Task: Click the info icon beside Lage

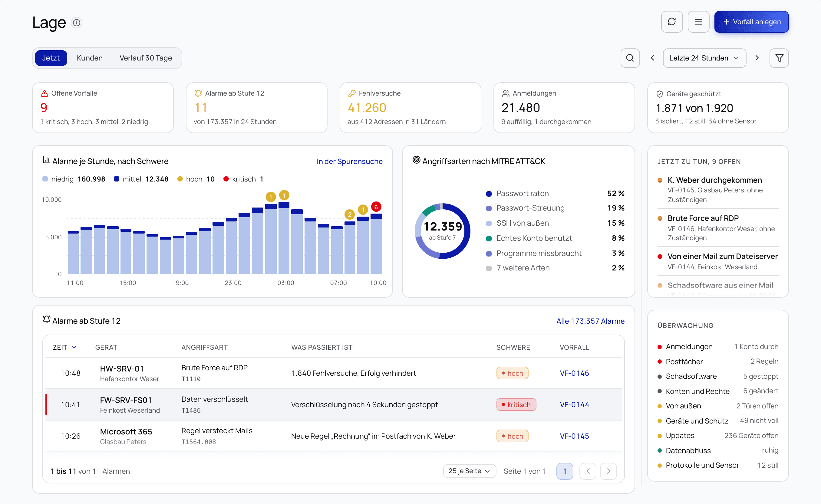Action: click(x=77, y=23)
